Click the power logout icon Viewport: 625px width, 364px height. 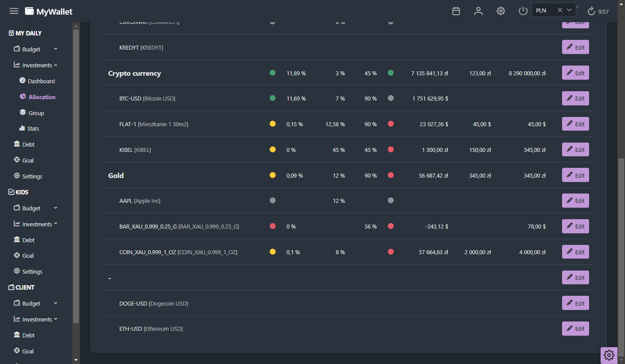point(523,11)
